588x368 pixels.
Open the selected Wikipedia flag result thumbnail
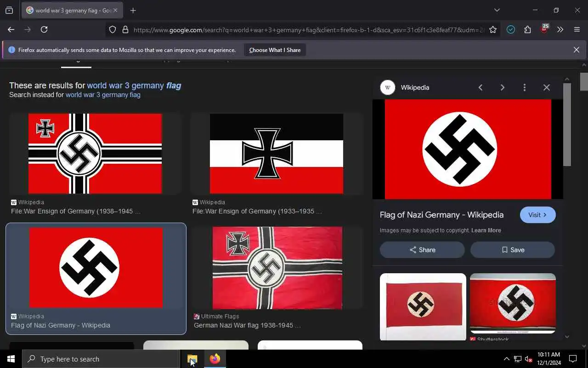pos(96,267)
